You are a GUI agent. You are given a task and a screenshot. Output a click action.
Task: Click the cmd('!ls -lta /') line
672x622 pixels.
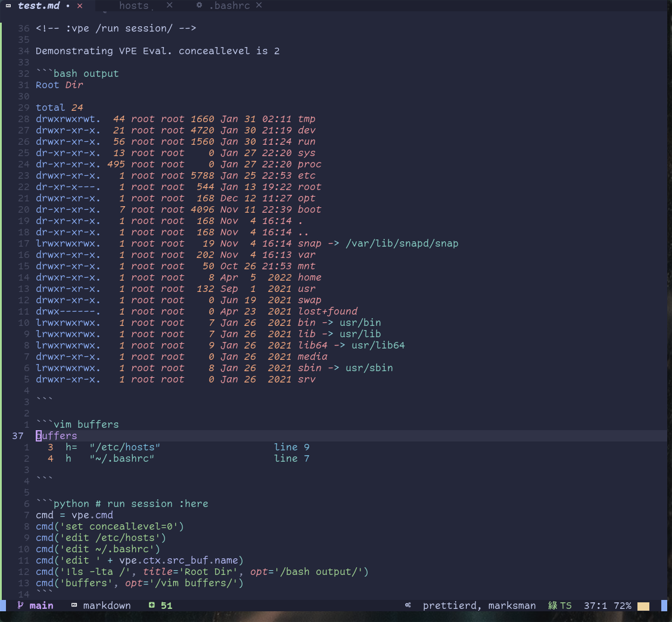click(x=203, y=572)
